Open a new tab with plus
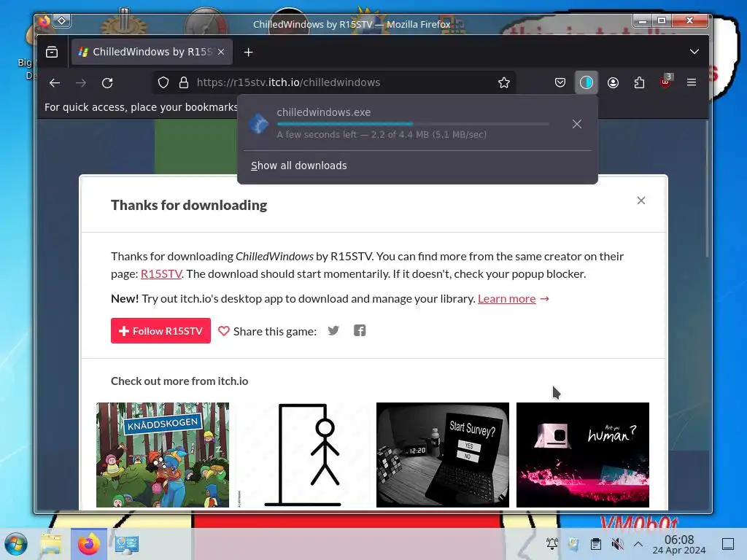 (248, 52)
